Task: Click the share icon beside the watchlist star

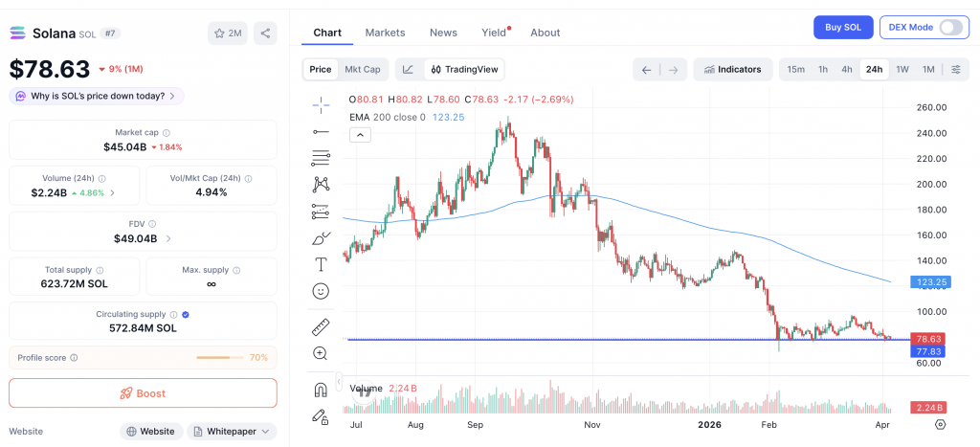Action: point(265,34)
